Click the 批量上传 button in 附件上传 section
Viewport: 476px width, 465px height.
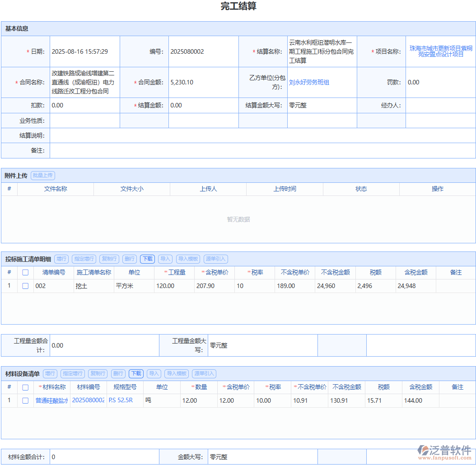pos(42,175)
